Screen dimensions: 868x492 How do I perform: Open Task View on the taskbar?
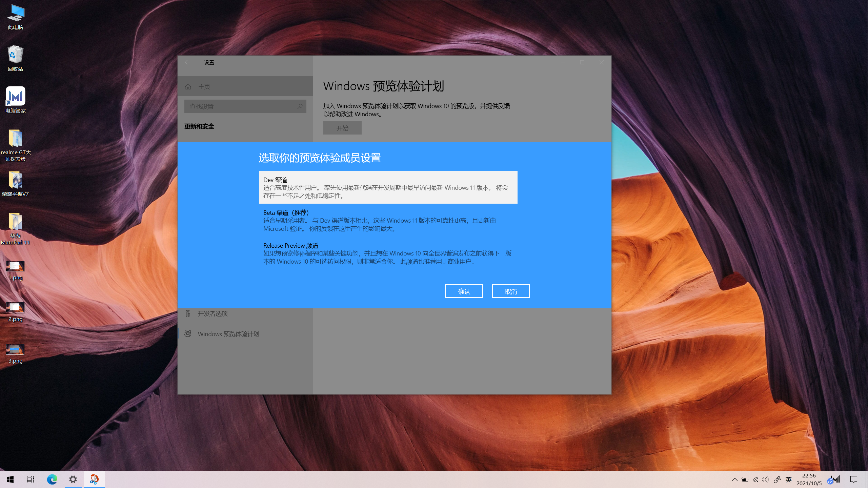coord(31,479)
